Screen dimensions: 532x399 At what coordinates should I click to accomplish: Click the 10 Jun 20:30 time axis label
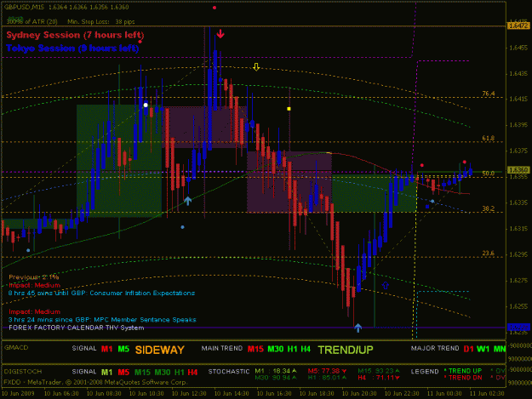[x=359, y=394]
